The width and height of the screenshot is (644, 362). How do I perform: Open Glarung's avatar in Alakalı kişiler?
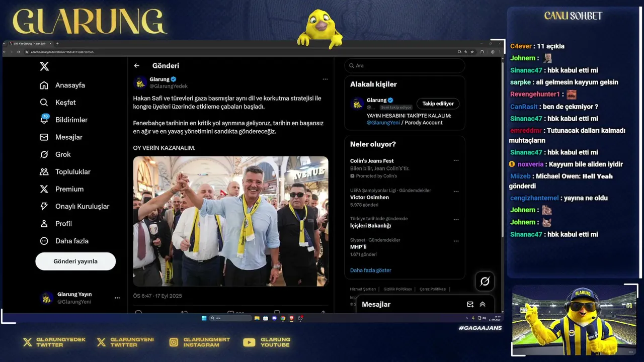[x=357, y=104]
